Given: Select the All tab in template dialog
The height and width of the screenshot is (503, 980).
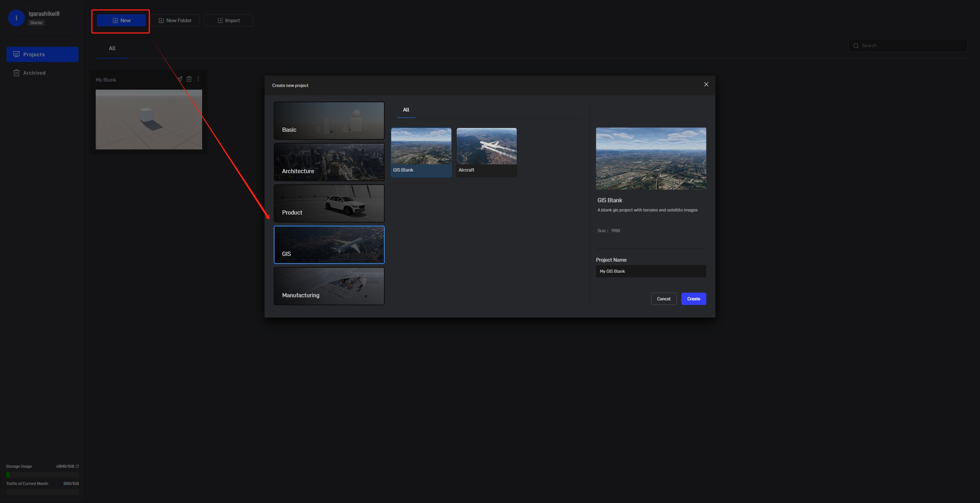Looking at the screenshot, I should [x=406, y=110].
